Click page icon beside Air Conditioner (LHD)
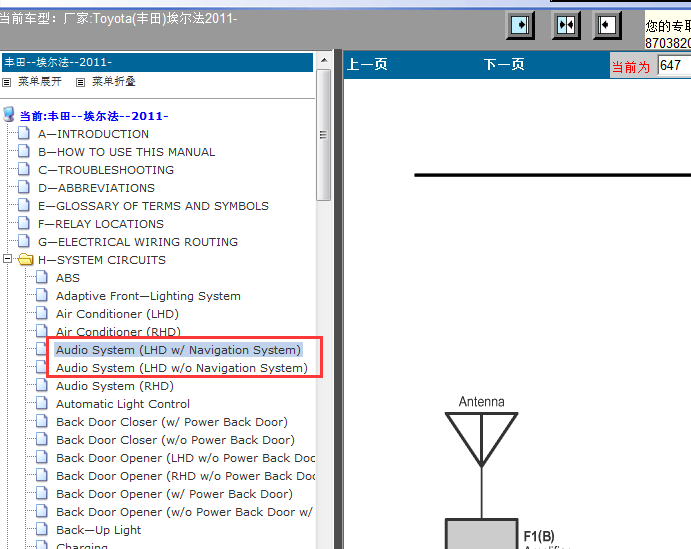 coord(42,313)
